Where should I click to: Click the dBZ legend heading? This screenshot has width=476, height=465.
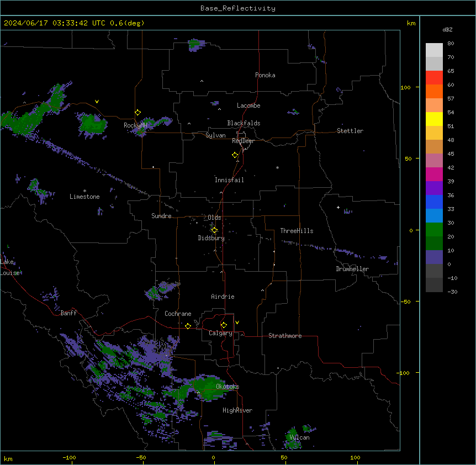coord(447,30)
